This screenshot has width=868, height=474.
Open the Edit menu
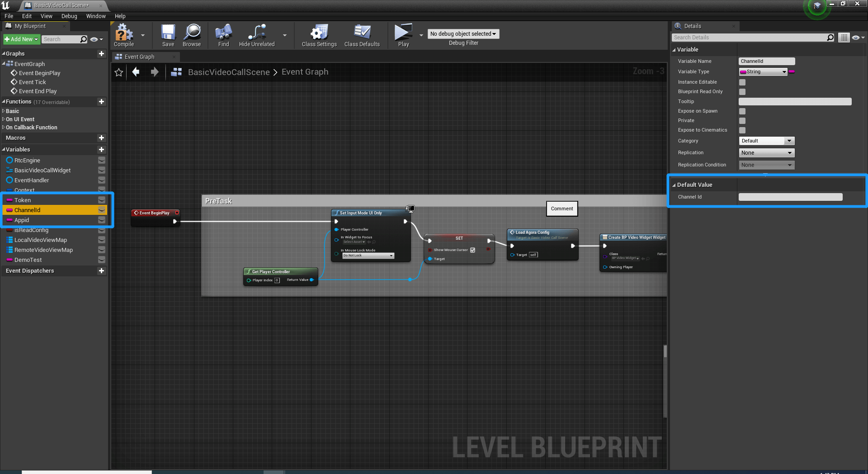27,16
